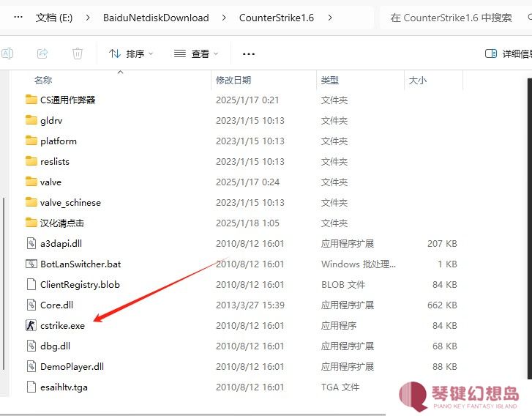
Task: Select the 汉化请点击 folder icon
Action: (31, 223)
